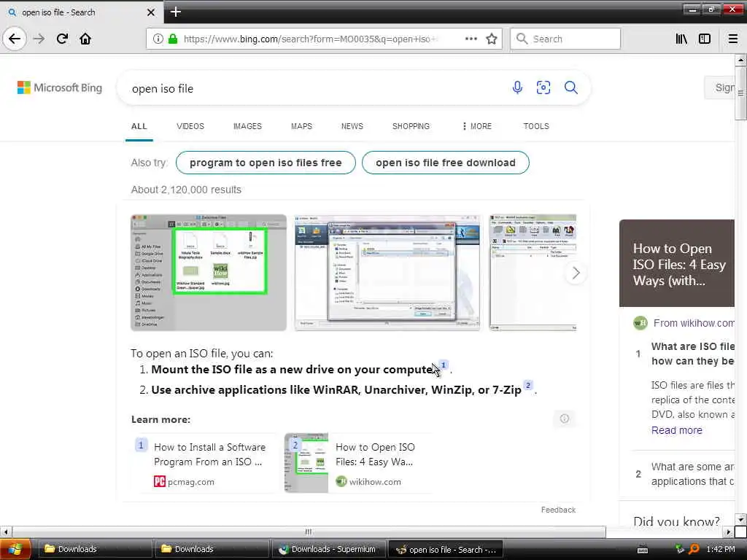Click the vertical scrollbar up arrow
This screenshot has width=747, height=560.
[740, 60]
